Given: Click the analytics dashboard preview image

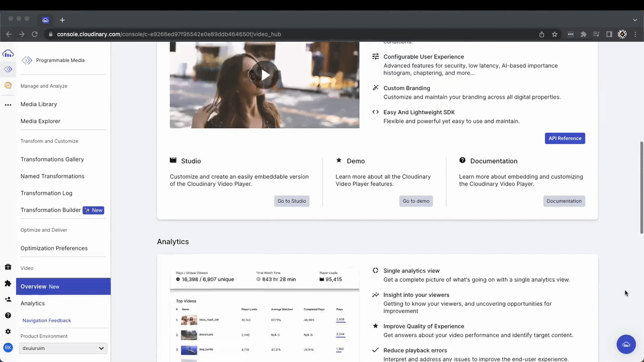Looking at the screenshot, I should tap(265, 314).
